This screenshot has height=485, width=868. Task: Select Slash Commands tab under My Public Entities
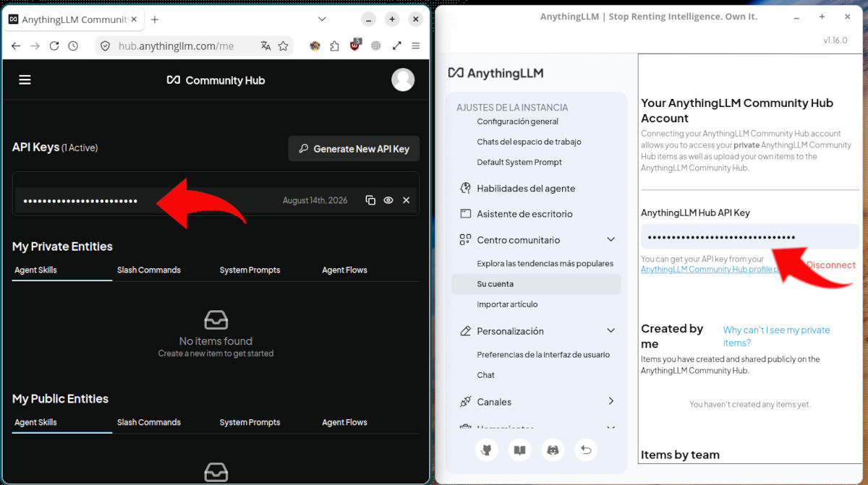click(149, 423)
